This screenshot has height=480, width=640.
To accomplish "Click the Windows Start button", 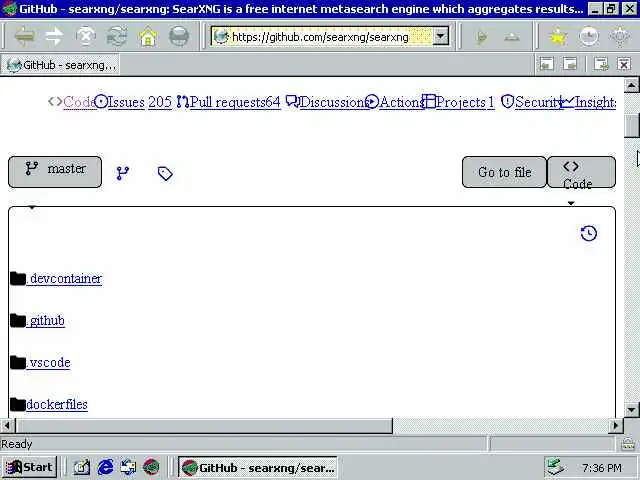I will [x=29, y=467].
